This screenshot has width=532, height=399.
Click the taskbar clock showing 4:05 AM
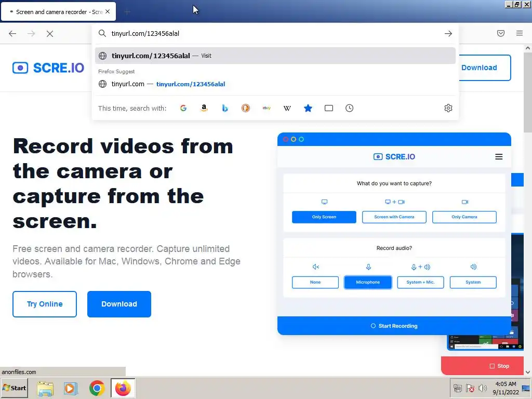[506, 388]
